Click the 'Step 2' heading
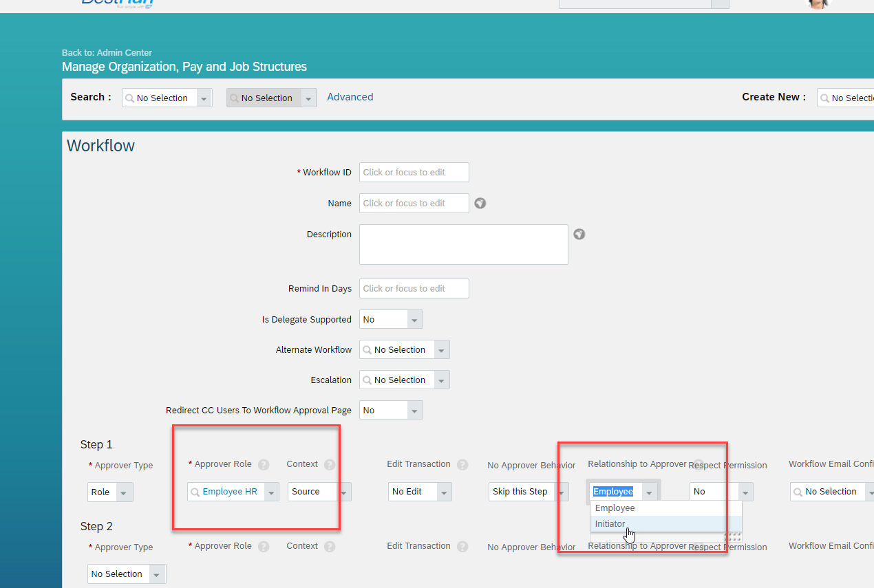 [x=96, y=527]
